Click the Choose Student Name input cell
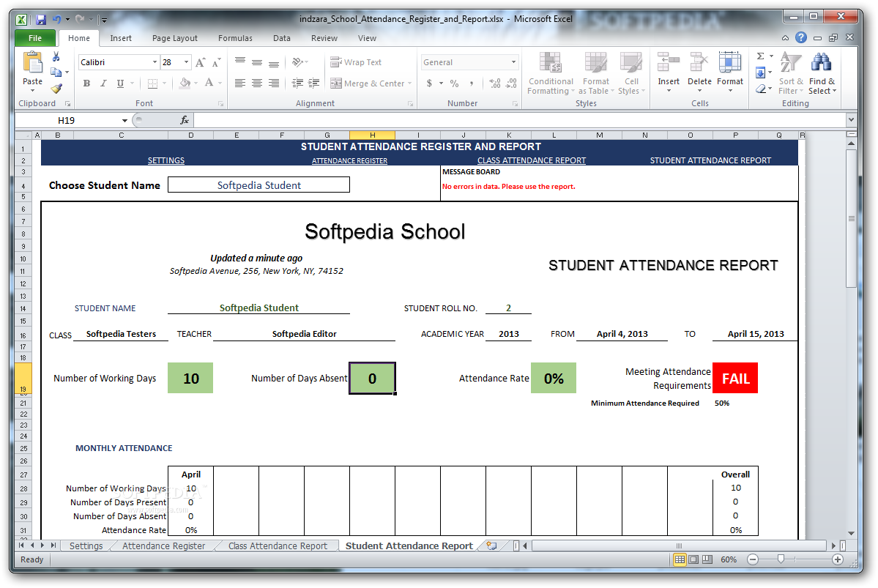The height and width of the screenshot is (588, 878). click(258, 185)
